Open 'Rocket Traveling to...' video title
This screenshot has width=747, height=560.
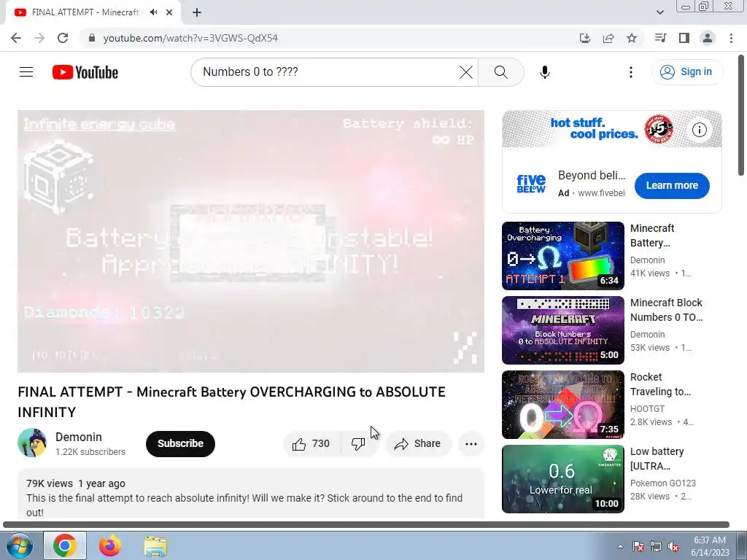(x=660, y=384)
